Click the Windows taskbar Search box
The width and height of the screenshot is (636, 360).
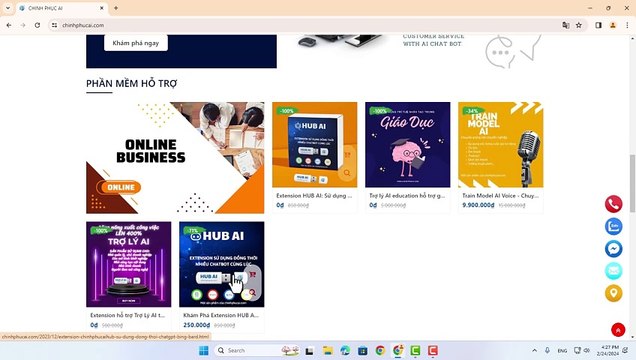pyautogui.click(x=256, y=350)
